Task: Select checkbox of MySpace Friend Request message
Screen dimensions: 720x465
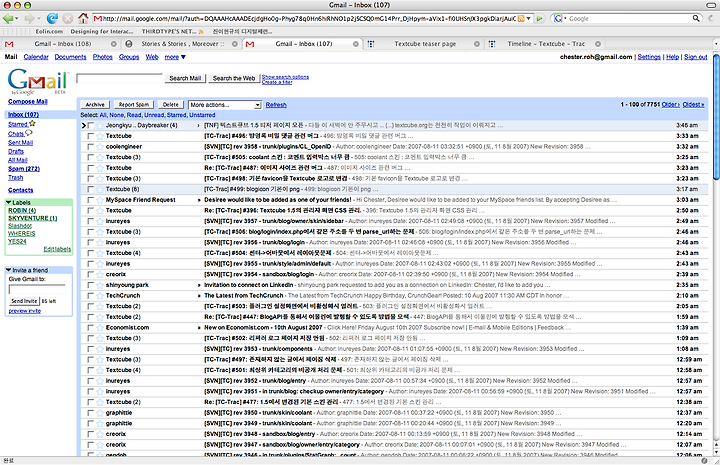Action: [x=90, y=200]
